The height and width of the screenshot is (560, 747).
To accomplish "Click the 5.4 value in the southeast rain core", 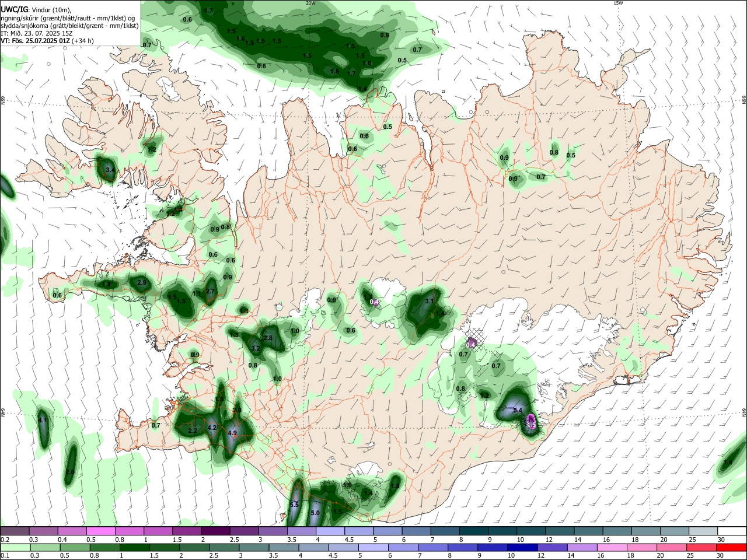I will [x=518, y=410].
